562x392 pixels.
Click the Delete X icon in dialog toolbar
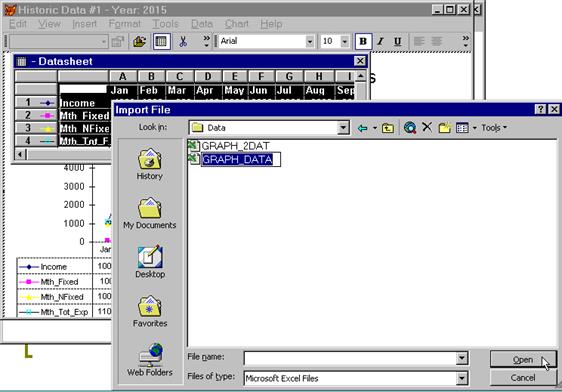pyautogui.click(x=427, y=127)
